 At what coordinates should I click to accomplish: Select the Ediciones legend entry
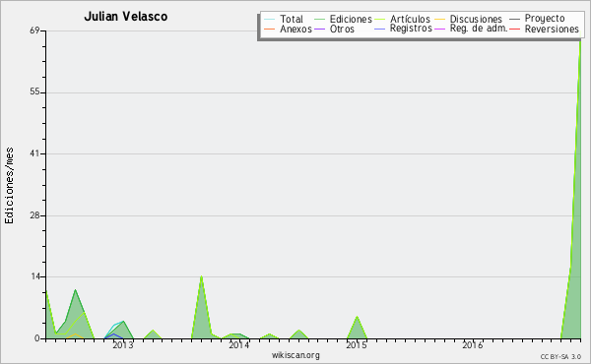pos(343,19)
